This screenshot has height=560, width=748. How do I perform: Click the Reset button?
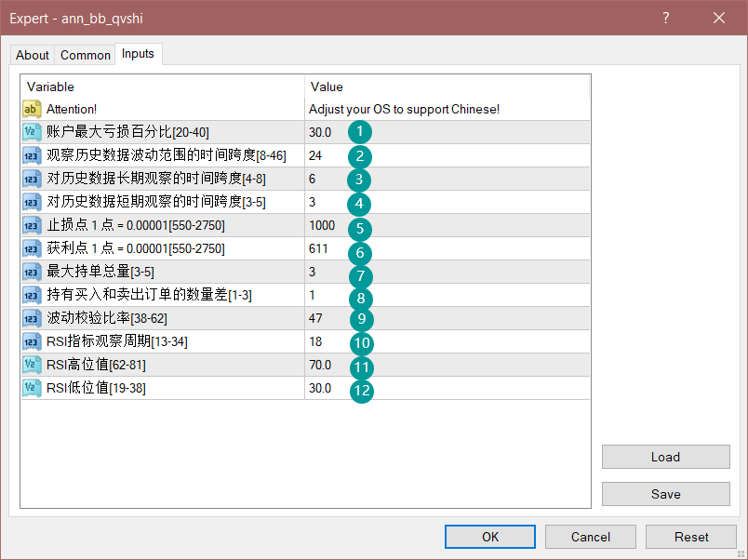click(x=691, y=537)
